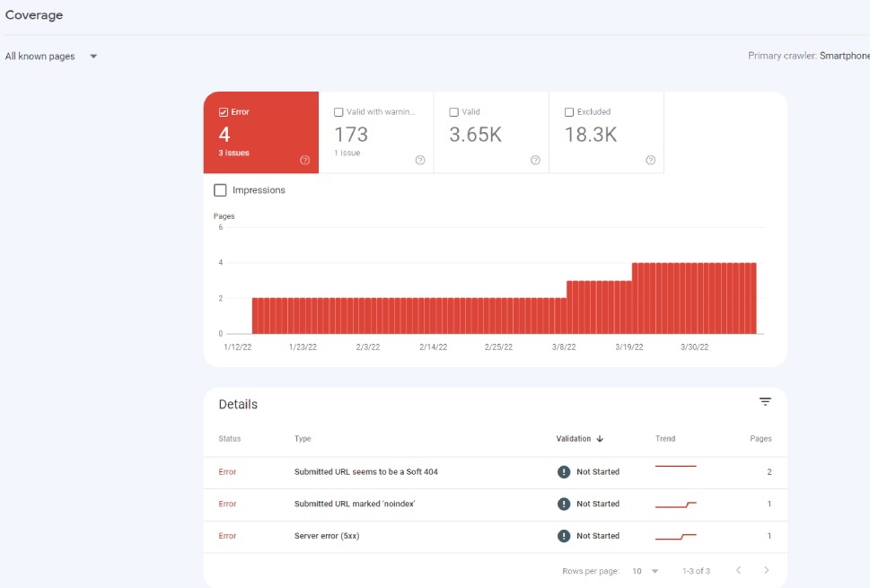Enable the Valid with warnings checkbox
870x588 pixels.
coord(338,112)
